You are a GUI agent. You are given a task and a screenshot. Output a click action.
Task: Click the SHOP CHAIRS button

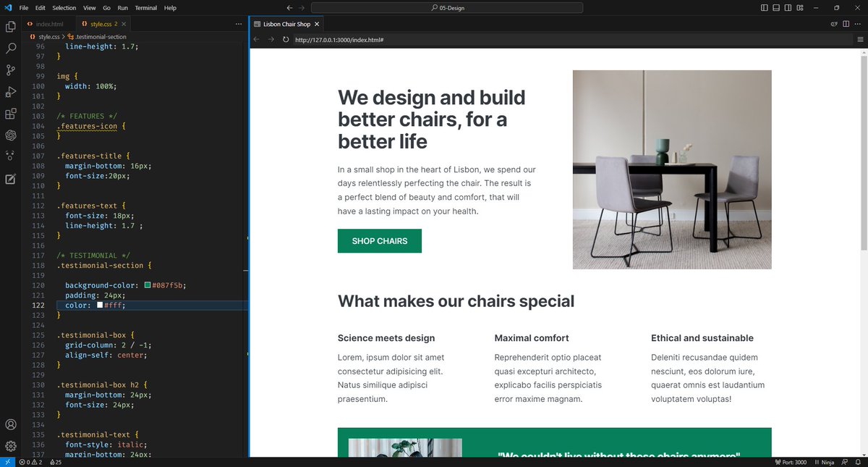click(380, 241)
